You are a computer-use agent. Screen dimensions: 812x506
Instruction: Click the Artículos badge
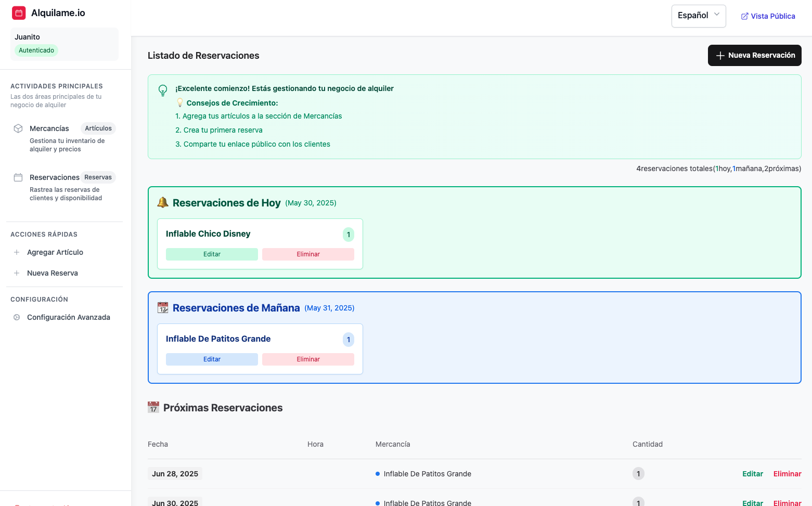tap(98, 128)
